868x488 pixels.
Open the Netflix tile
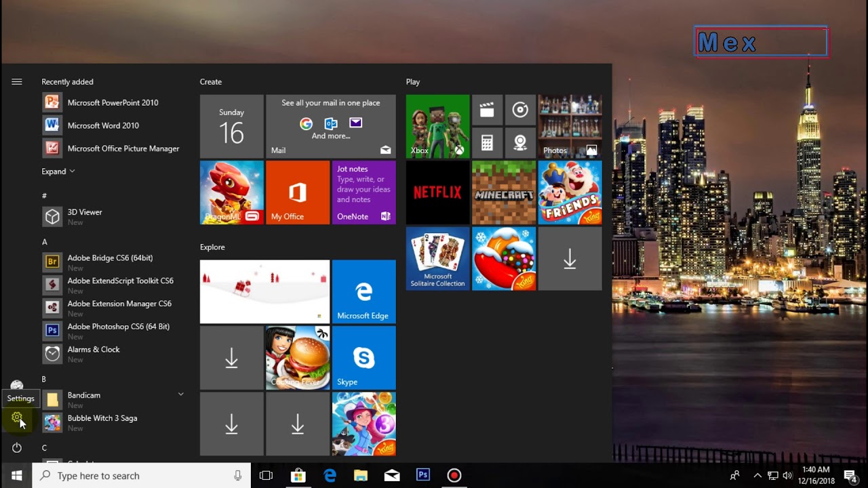tap(437, 192)
